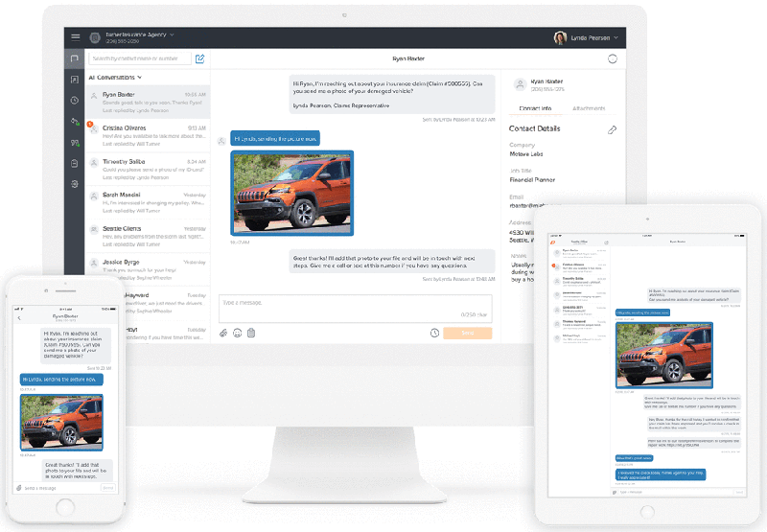Click the contact name or number search field

point(140,58)
